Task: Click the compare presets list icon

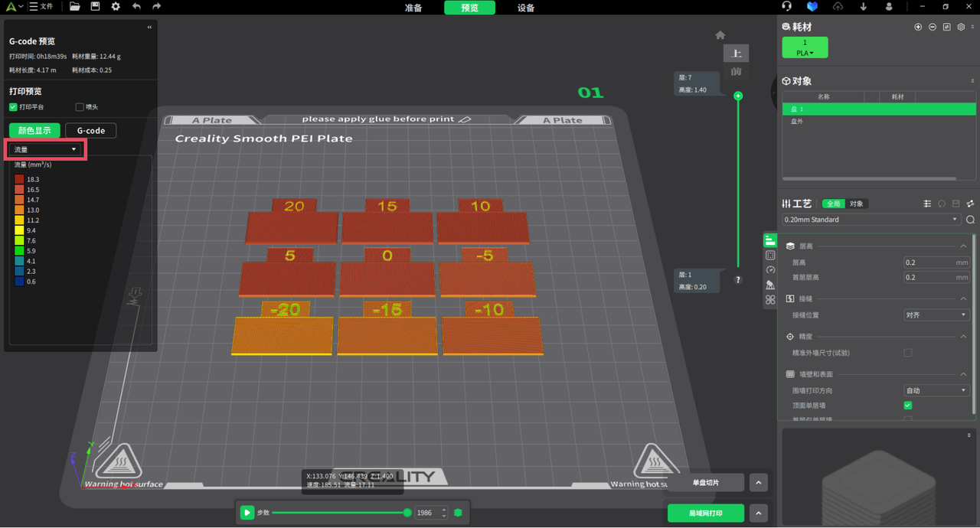Action: click(927, 204)
